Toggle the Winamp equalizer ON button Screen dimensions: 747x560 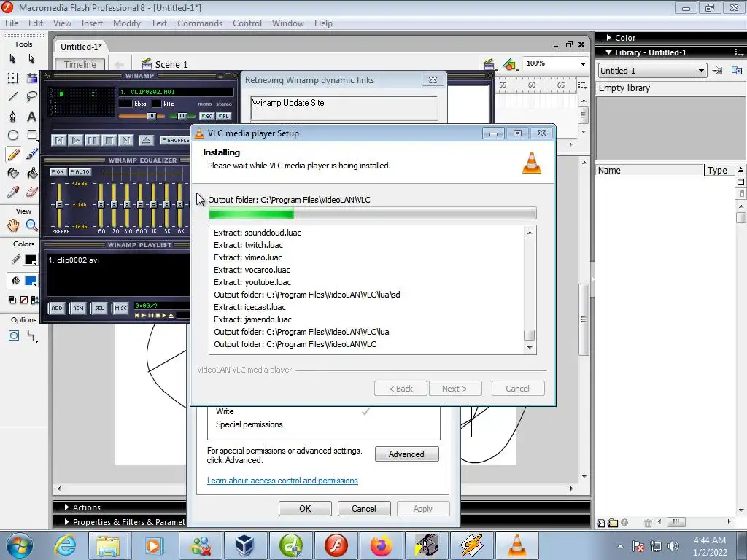point(58,171)
